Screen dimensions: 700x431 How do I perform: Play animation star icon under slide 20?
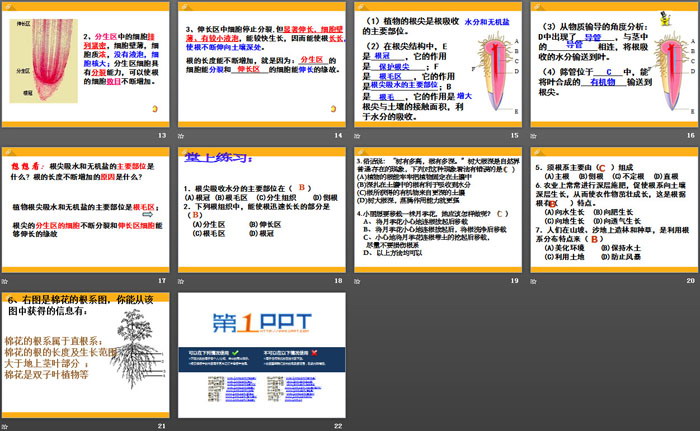(533, 281)
